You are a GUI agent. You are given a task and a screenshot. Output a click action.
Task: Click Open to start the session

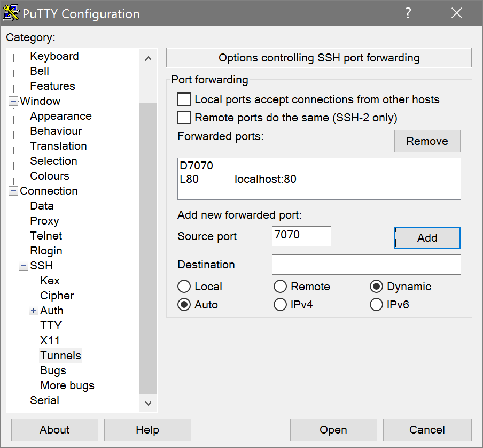click(x=333, y=430)
